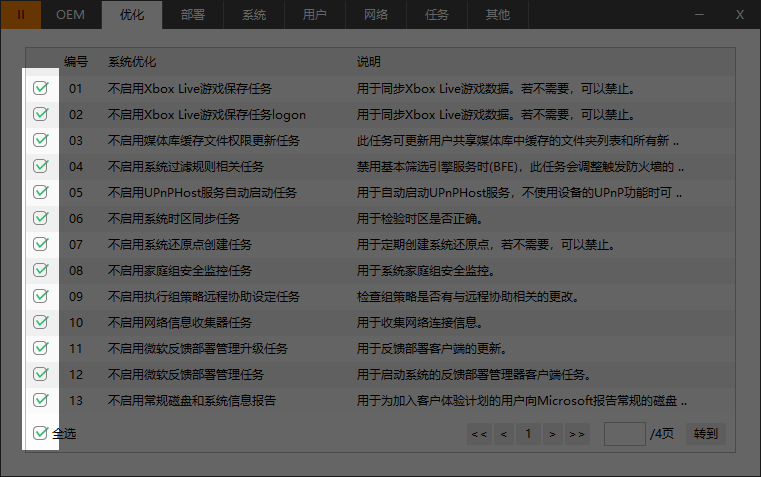Go to the 网络 tab
Viewport: 761px width, 477px height.
tap(375, 14)
